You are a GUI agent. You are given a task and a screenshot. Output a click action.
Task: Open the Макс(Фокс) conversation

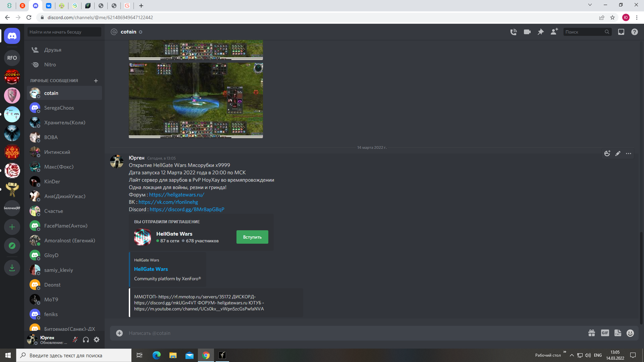(64, 167)
